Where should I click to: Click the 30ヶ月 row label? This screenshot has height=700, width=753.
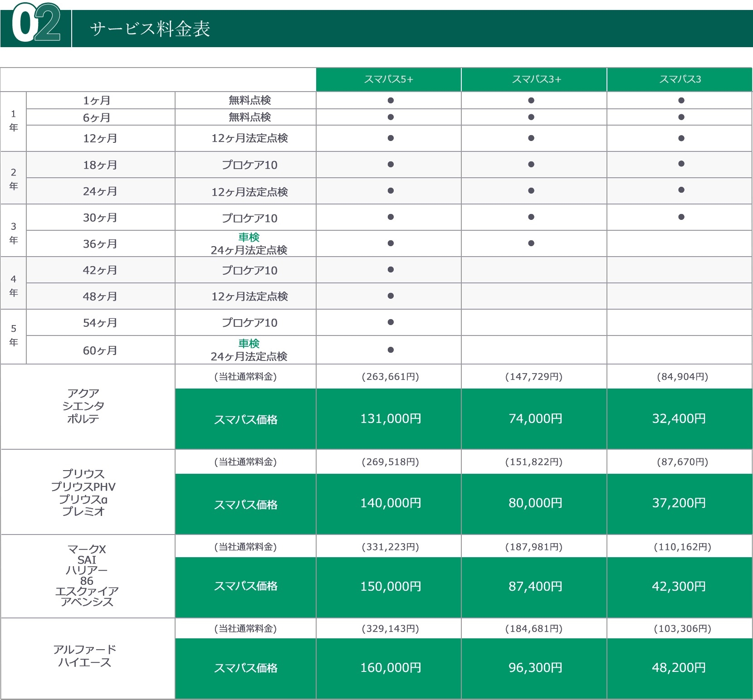pos(100,218)
